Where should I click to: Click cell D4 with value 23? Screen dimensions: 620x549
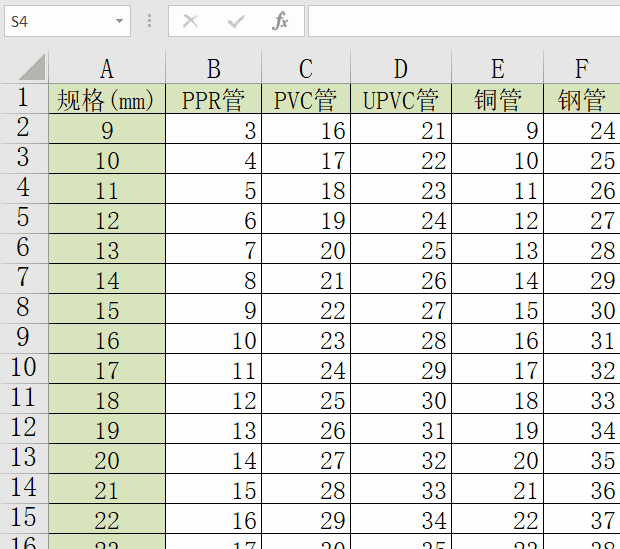[401, 189]
